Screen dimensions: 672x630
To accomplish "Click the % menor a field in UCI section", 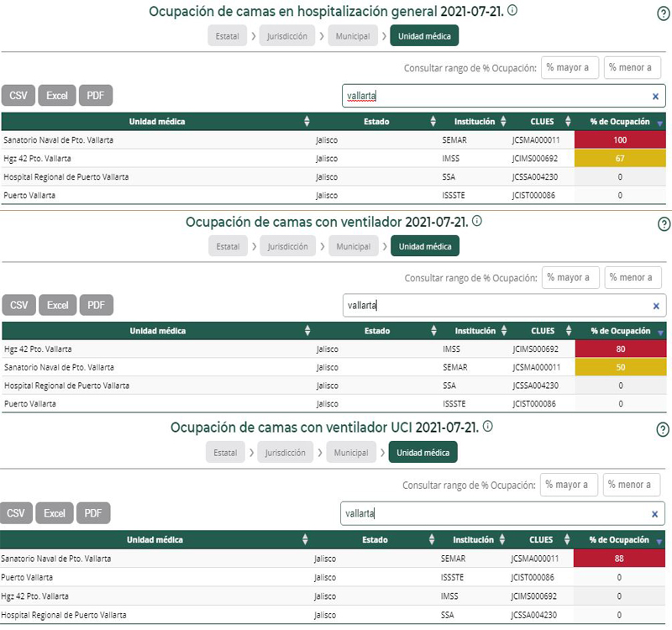I will click(x=632, y=485).
